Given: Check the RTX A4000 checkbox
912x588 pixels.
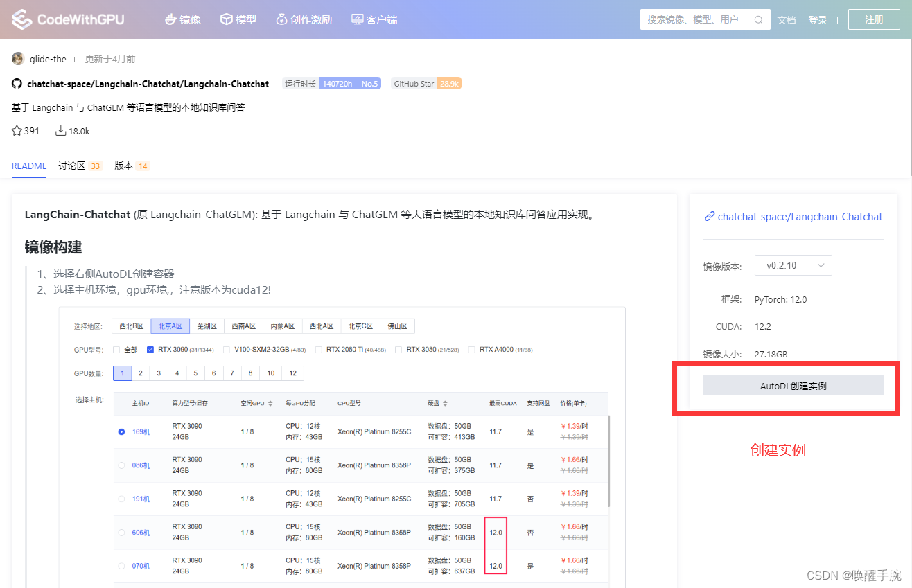Looking at the screenshot, I should [472, 350].
